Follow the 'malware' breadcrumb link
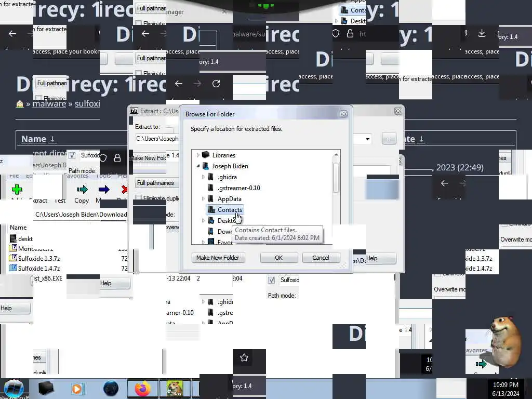This screenshot has height=399, width=532. tap(49, 103)
